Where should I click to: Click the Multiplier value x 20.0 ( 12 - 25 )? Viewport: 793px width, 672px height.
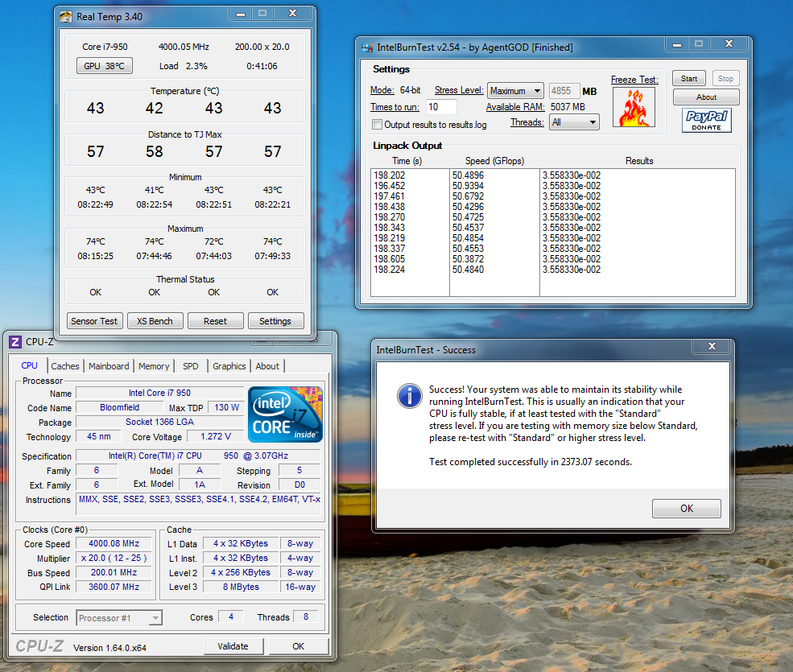pyautogui.click(x=114, y=558)
